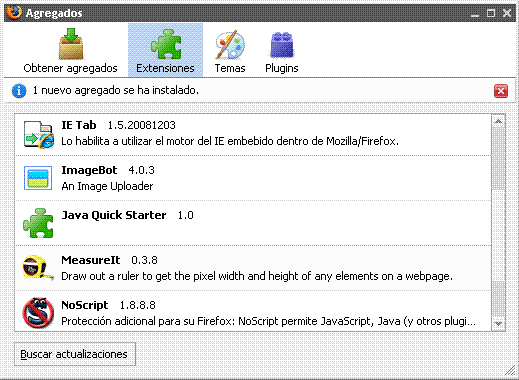Select the ImageBot extension name
The height and width of the screenshot is (380, 519).
(89, 170)
